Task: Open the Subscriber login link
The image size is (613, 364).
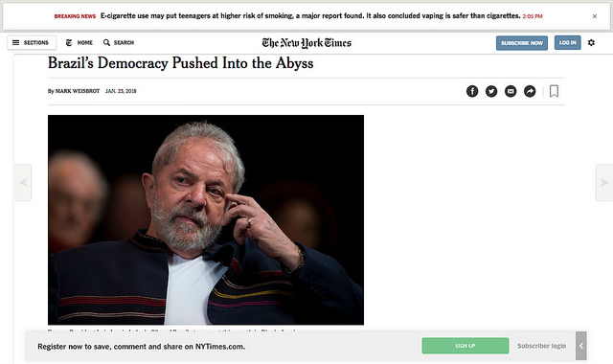Action: pos(541,346)
